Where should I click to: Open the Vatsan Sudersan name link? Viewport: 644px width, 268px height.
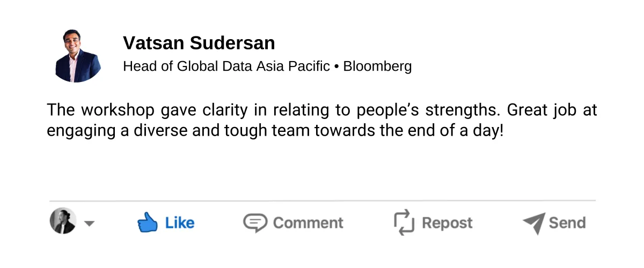click(x=199, y=43)
